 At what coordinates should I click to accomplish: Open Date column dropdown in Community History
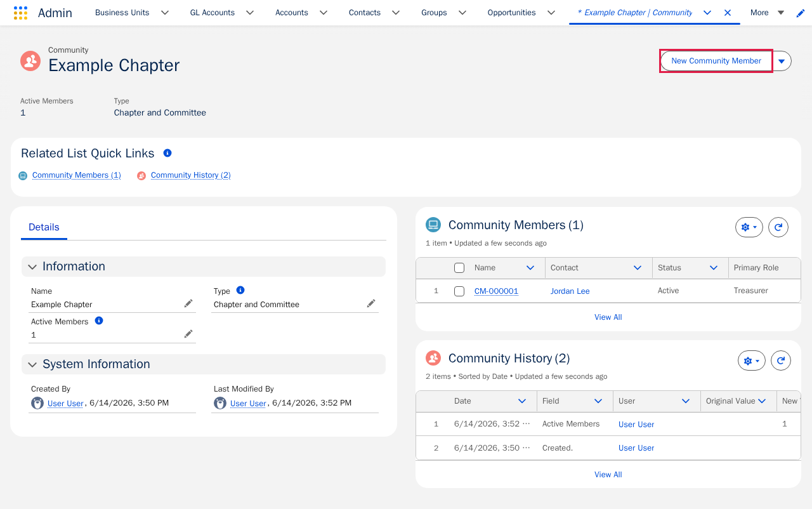click(x=522, y=401)
